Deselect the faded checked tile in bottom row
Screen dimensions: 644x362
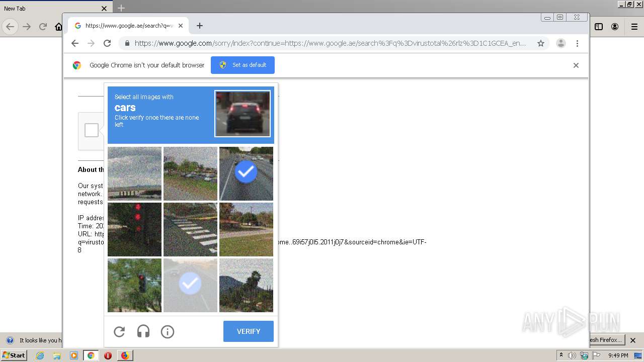tap(190, 285)
